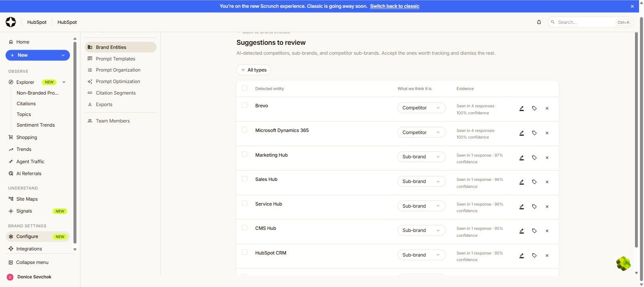Viewport: 644px width, 287px height.
Task: Click the Scrunch star logo
Action: pos(11,22)
